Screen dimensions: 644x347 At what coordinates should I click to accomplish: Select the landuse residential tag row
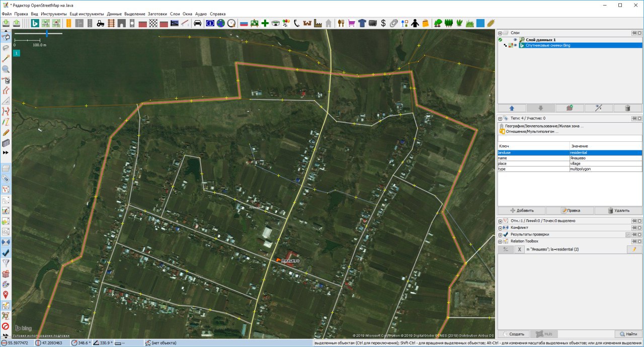click(x=570, y=152)
